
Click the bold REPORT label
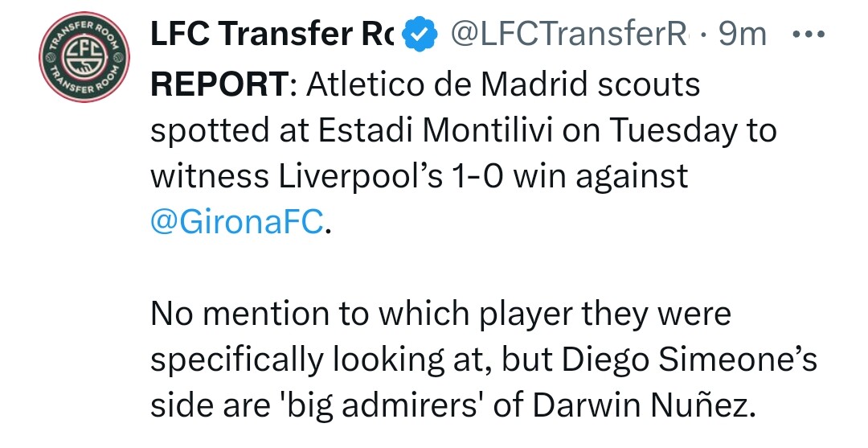pos(218,85)
